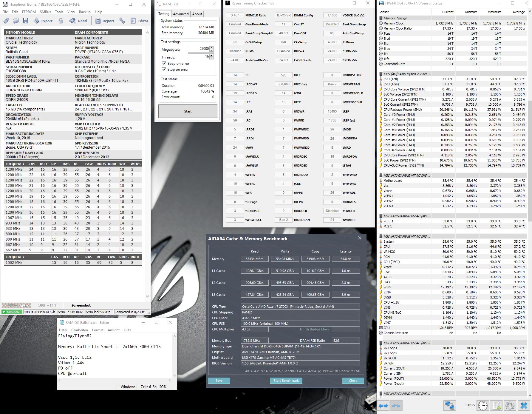
Task: Click the padlock icon in Thaiphoon Burner toolbar
Action: [61, 21]
